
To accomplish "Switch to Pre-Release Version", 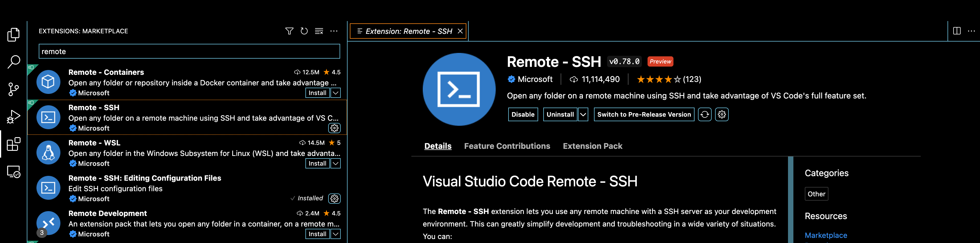I will [x=644, y=114].
